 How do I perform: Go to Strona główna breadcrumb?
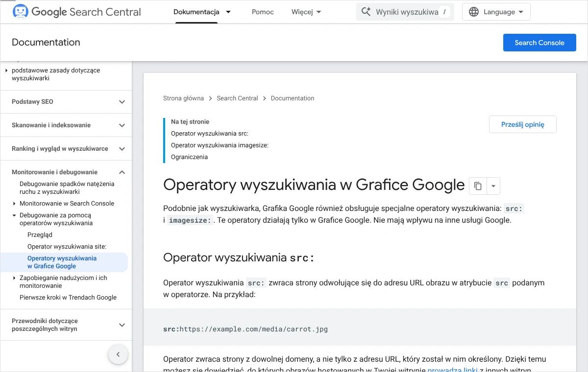(183, 98)
